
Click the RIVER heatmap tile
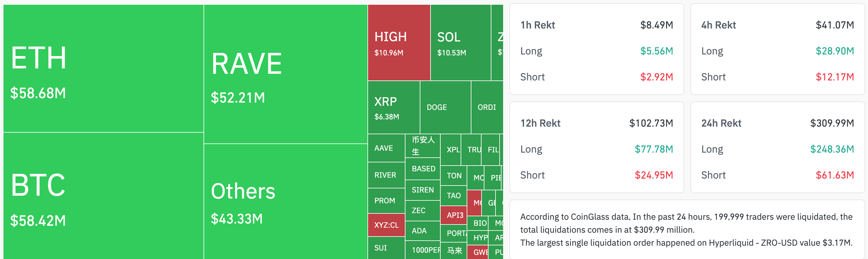[386, 175]
